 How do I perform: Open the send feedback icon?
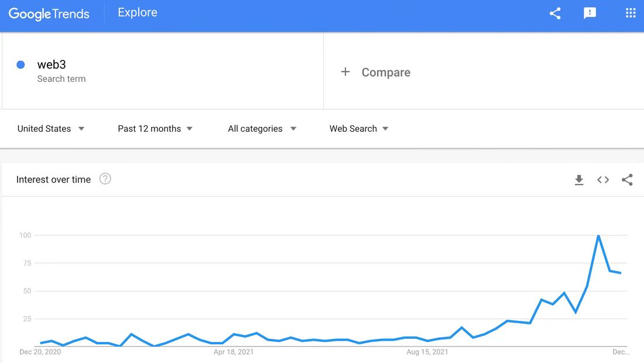click(x=590, y=13)
